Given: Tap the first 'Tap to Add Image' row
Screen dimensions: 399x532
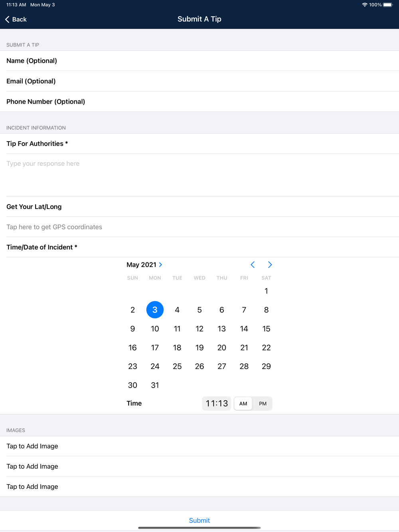Looking at the screenshot, I should click(x=199, y=446).
